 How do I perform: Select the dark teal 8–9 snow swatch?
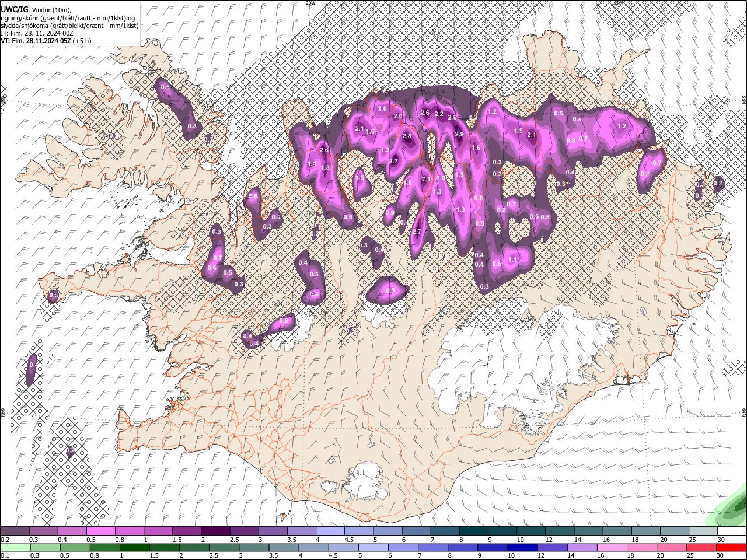coord(473,531)
